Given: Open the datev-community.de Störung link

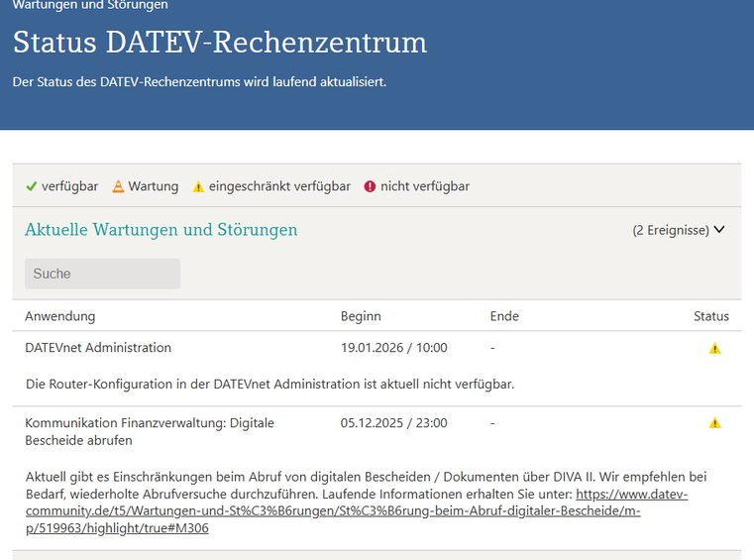Looking at the screenshot, I should tap(357, 510).
